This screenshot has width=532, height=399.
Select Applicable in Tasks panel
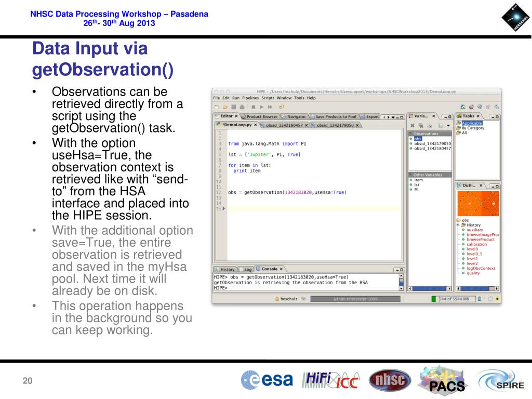[x=472, y=123]
